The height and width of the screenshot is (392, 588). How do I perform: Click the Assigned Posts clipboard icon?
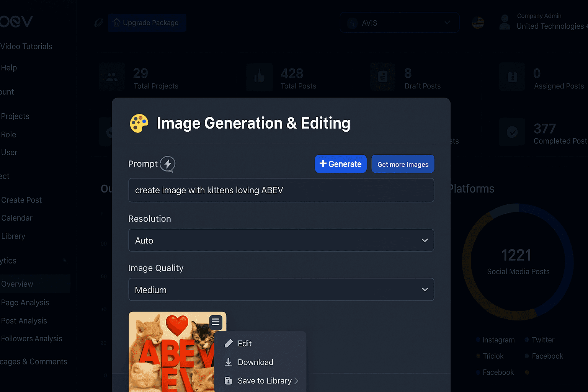[x=512, y=77]
